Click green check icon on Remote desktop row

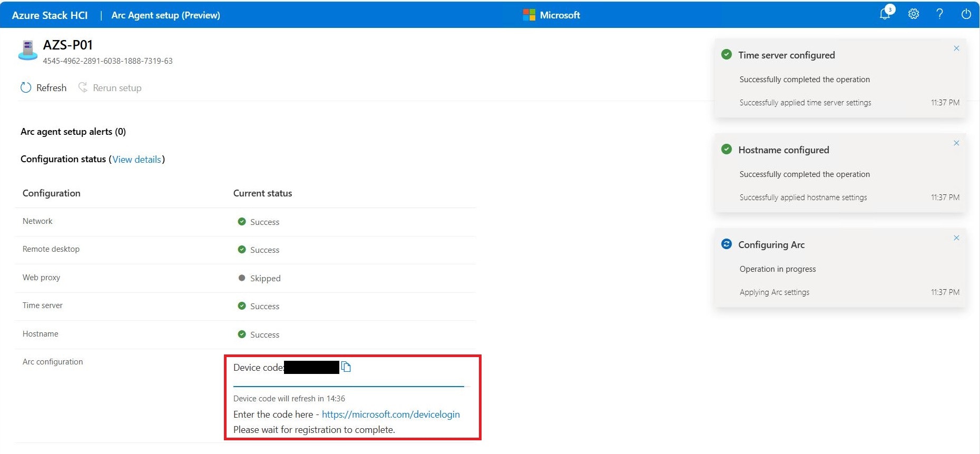click(x=242, y=250)
